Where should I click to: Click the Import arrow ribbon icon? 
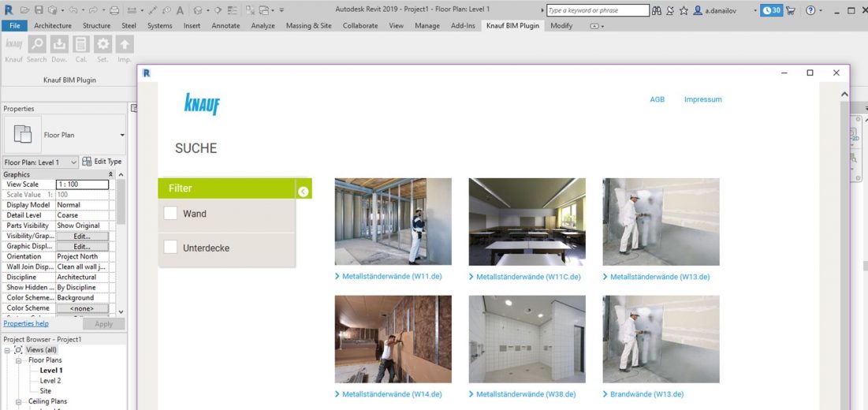[x=125, y=46]
